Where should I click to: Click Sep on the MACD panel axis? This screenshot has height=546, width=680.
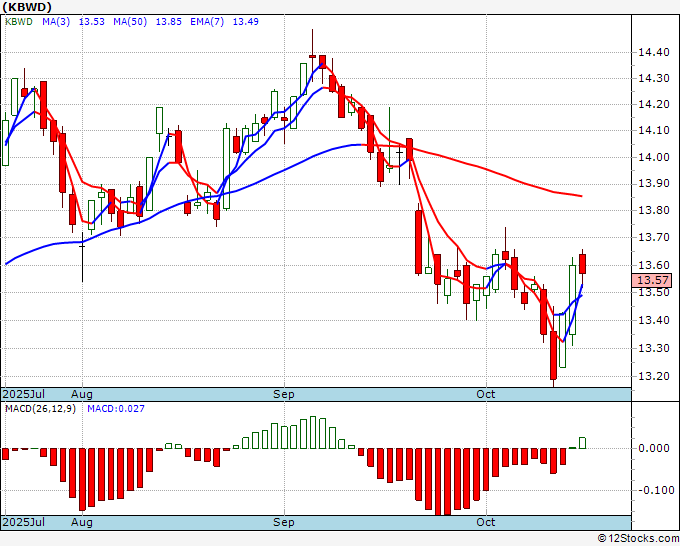(284, 522)
